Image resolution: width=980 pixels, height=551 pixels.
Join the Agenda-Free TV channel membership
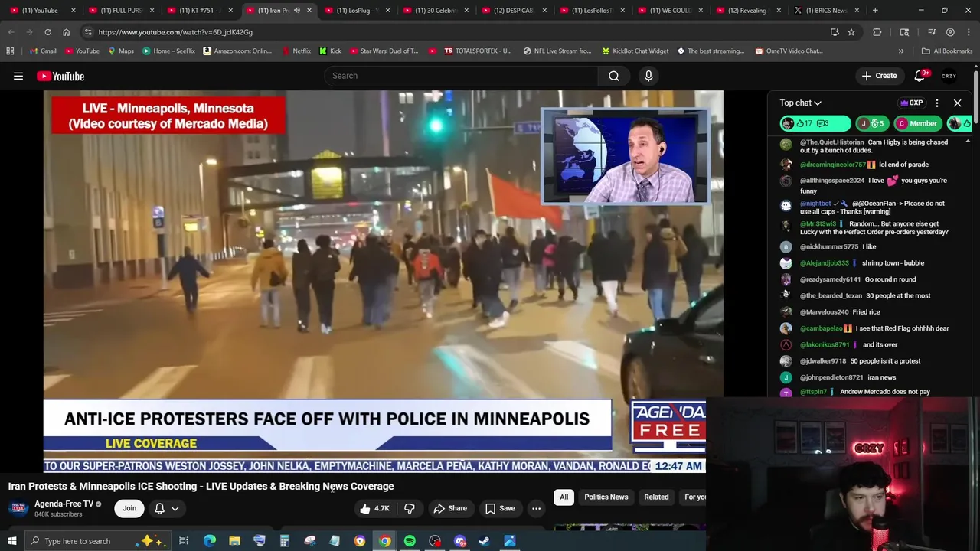tap(129, 508)
